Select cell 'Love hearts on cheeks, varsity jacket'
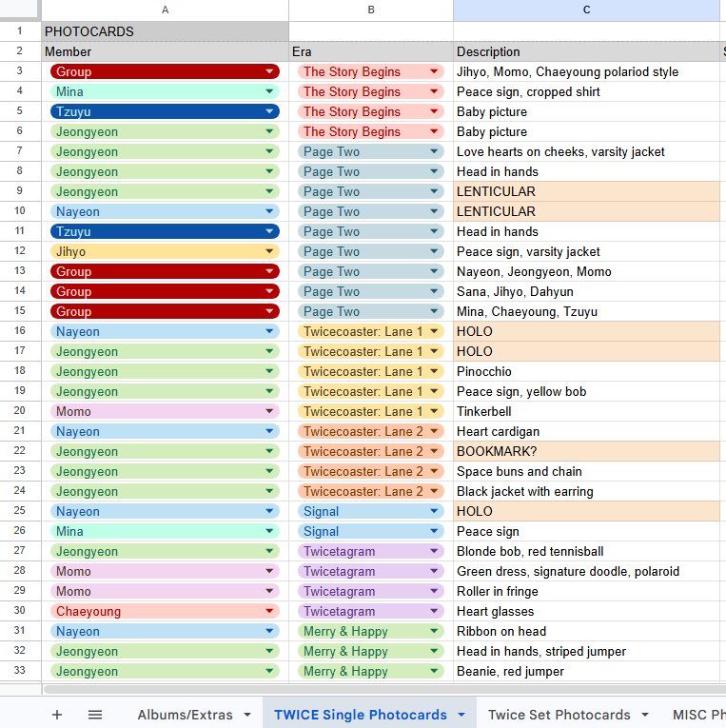 click(x=586, y=151)
